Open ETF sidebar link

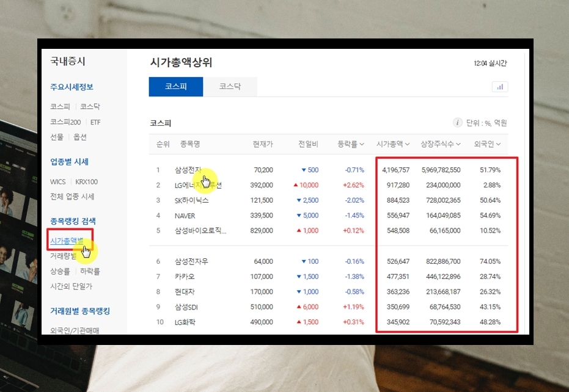tap(95, 122)
